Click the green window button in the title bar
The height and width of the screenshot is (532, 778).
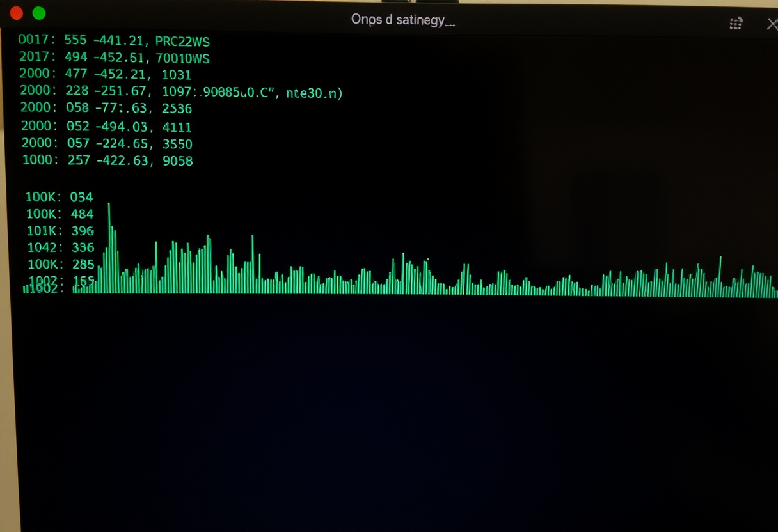click(39, 13)
